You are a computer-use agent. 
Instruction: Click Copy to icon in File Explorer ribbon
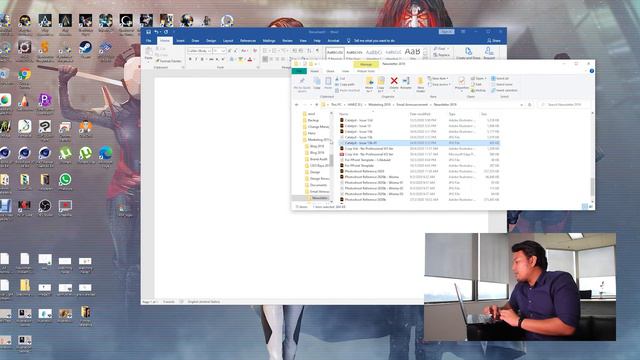tap(381, 81)
